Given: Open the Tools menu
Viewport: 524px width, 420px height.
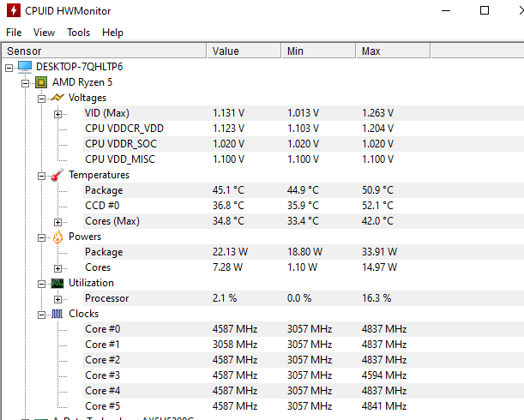Looking at the screenshot, I should click(x=78, y=33).
